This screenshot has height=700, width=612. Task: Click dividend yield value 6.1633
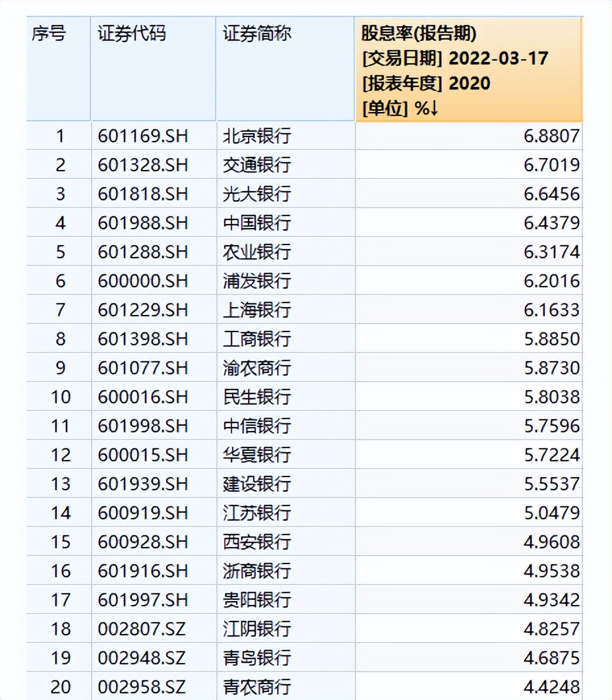coord(551,310)
